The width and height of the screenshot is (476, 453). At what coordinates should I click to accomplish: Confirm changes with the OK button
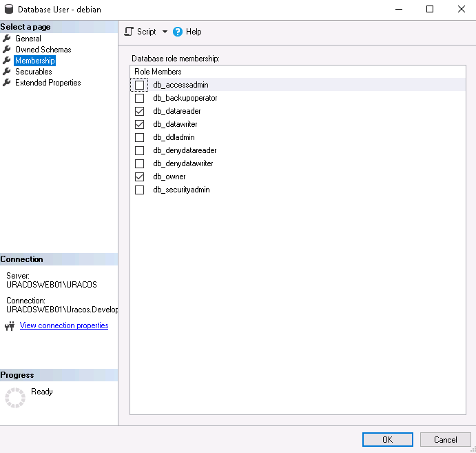click(387, 439)
